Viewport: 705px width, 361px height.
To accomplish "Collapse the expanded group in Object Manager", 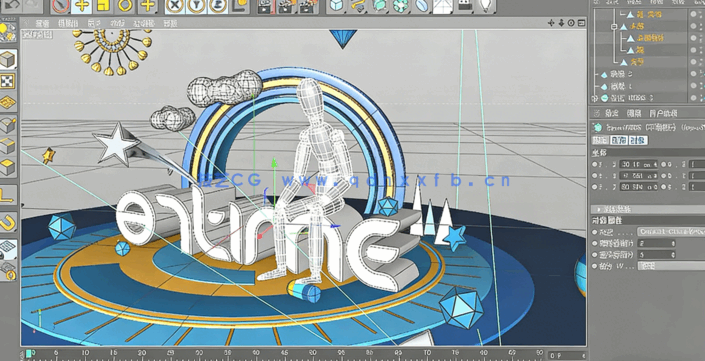I will tap(614, 27).
